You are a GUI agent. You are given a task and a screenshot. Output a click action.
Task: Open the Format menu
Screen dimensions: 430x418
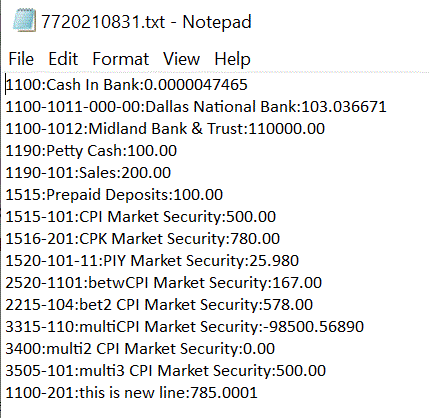(120, 59)
